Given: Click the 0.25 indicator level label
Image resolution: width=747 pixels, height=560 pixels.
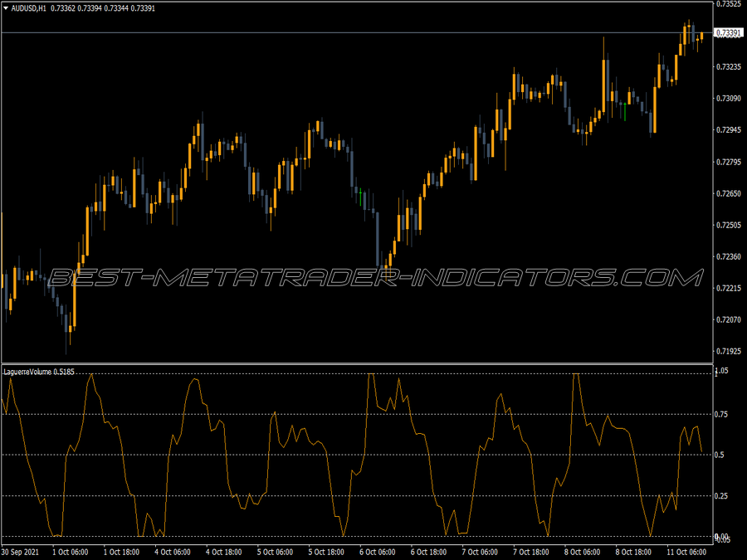Looking at the screenshot, I should click(x=721, y=496).
